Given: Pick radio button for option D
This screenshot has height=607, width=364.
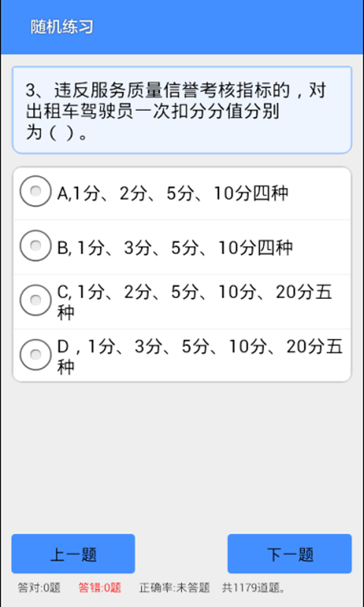Looking at the screenshot, I should 35,355.
